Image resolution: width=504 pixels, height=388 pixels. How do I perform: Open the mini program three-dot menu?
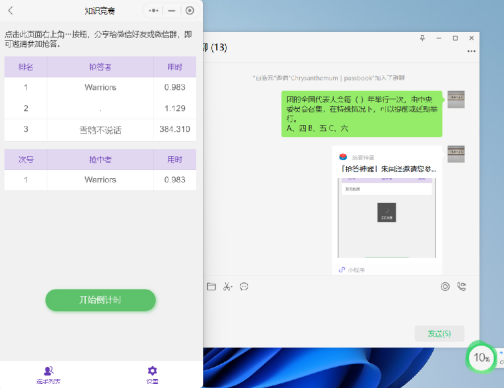click(x=153, y=11)
